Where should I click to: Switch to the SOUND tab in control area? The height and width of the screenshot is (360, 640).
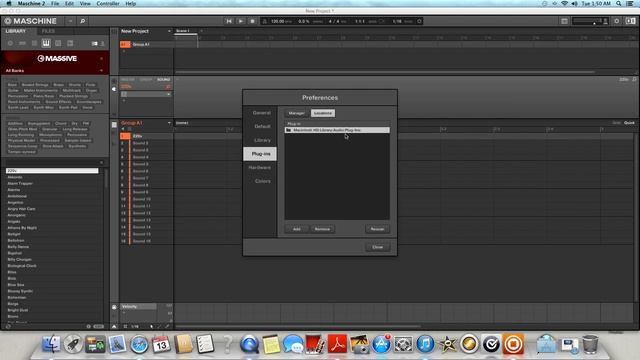click(x=164, y=80)
